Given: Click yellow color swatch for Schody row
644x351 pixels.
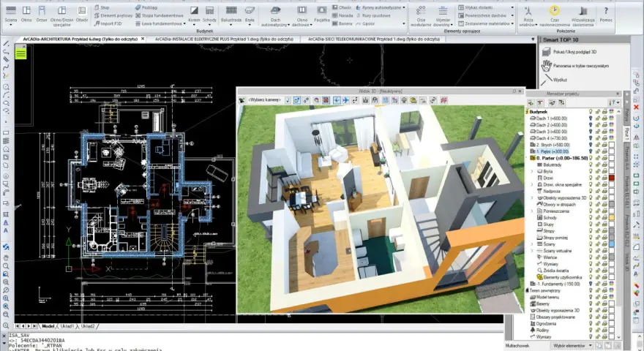Looking at the screenshot, I should pyautogui.click(x=612, y=218).
